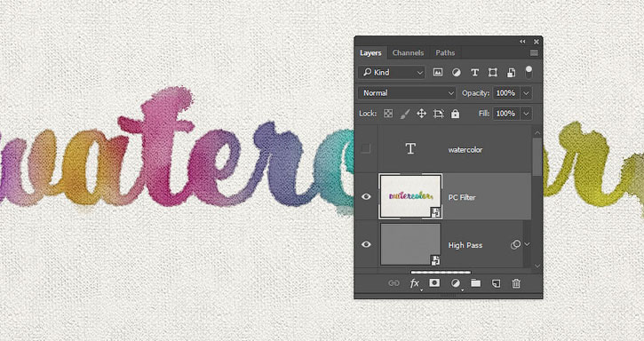644x341 pixels.
Task: Hide the High Pass layer
Action: point(366,244)
